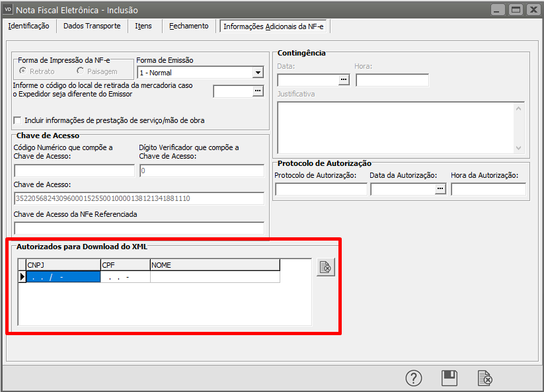Click the Chave de Acesso da NFe Referenciada field
Image resolution: width=544 pixels, height=392 pixels.
(139, 228)
